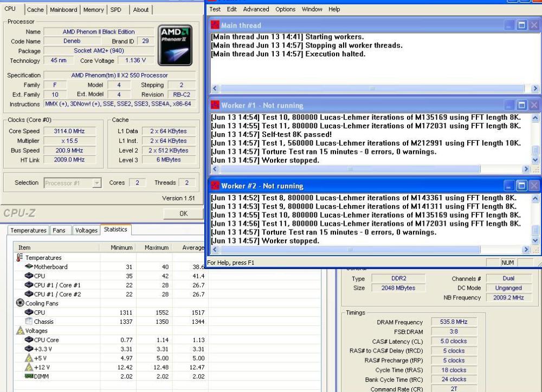This screenshot has height=392, width=542.
Task: Click the icon next to CPU #1 / Core #1
Action: (29, 285)
